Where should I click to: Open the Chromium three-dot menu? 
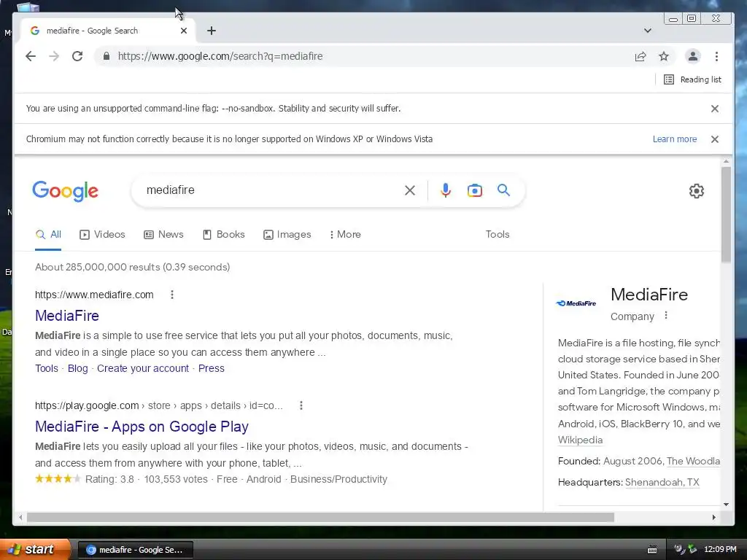coord(716,57)
